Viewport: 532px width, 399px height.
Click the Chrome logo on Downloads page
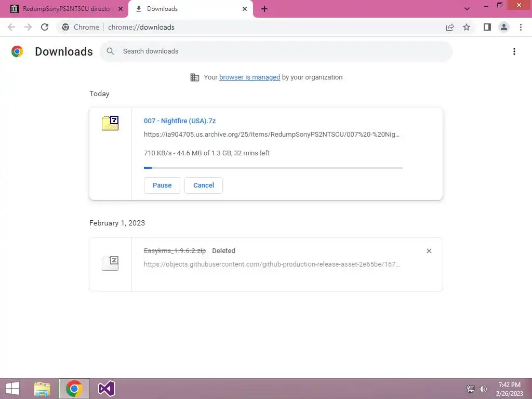[x=17, y=51]
